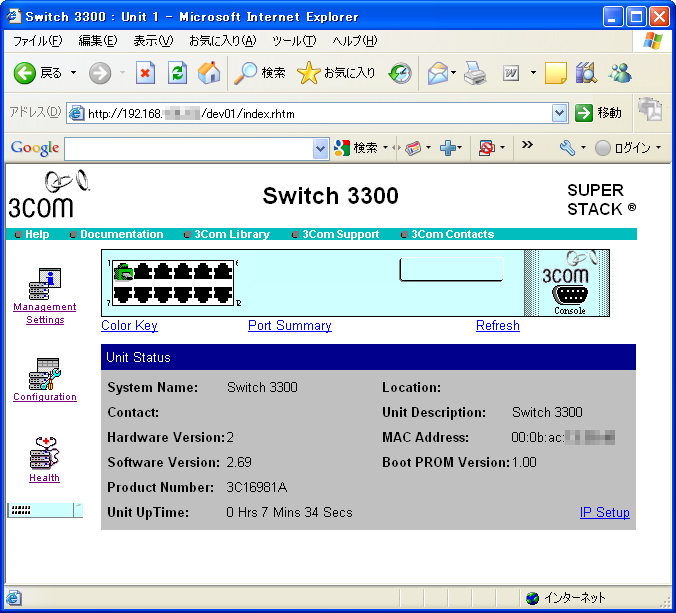Open Google toolbar wrench settings

[567, 148]
